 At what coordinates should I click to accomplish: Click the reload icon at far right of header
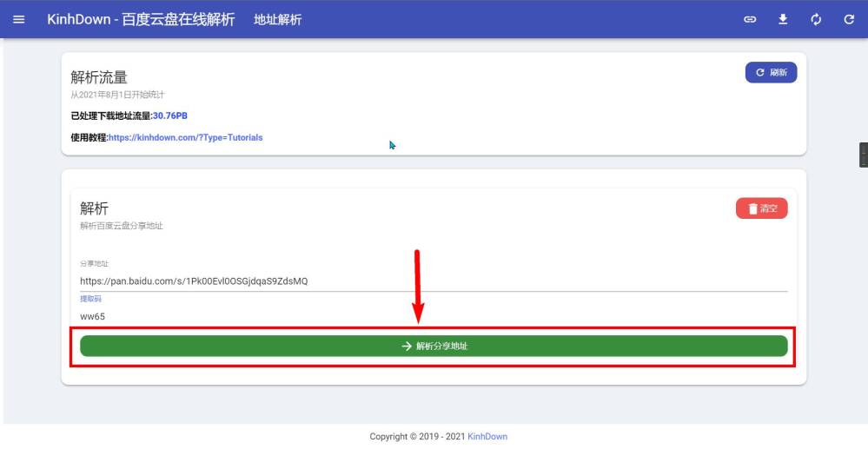[849, 19]
